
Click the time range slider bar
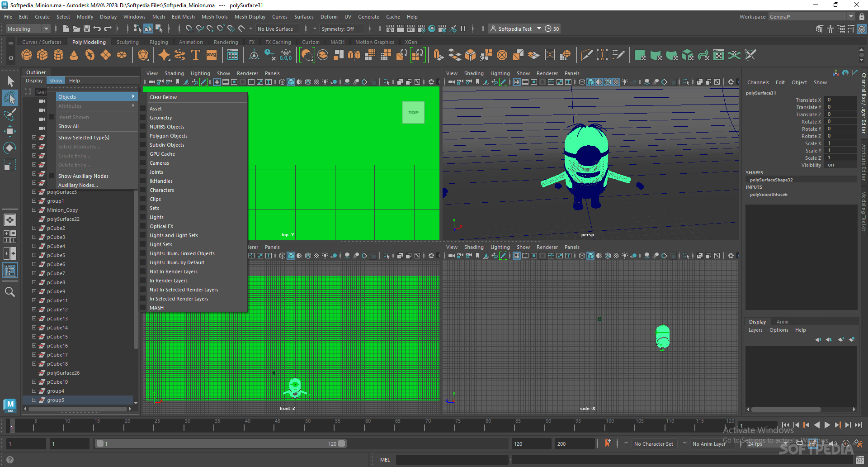[x=221, y=444]
